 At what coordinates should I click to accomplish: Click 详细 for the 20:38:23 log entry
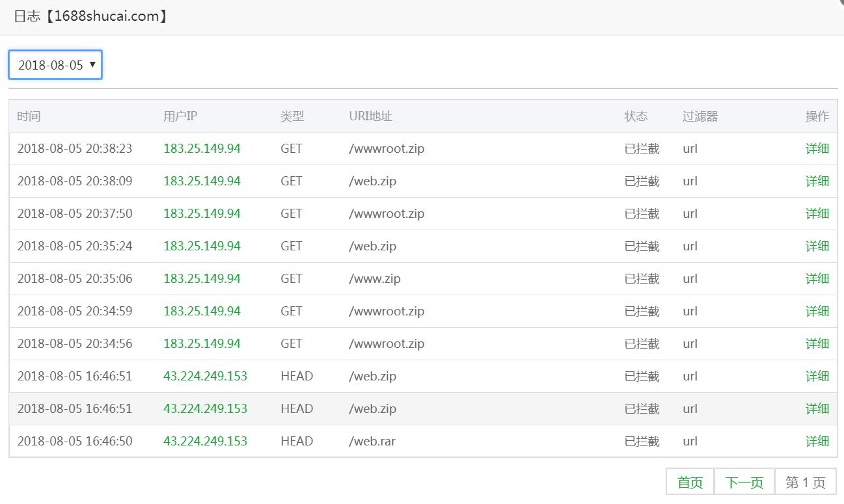click(817, 148)
